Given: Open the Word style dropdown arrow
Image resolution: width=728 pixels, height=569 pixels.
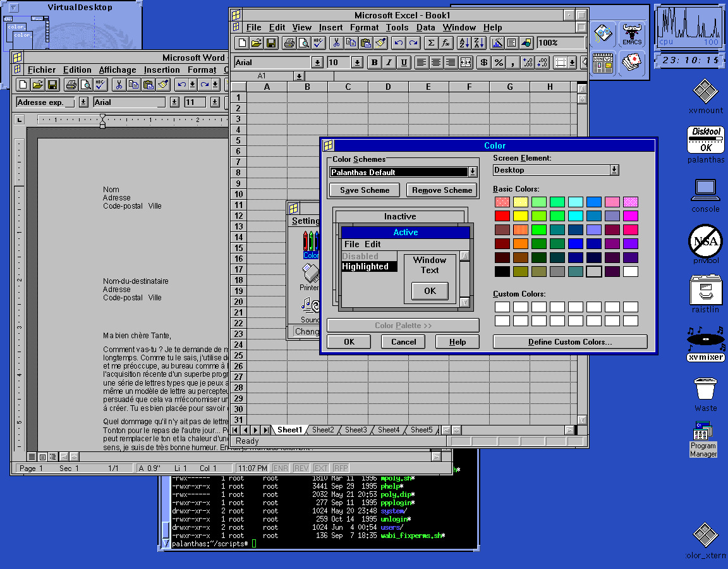Looking at the screenshot, I should point(83,102).
